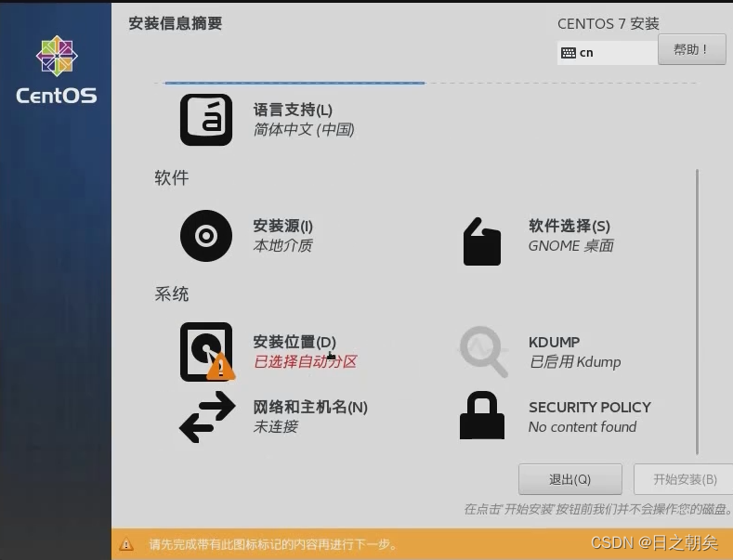Click the 帮助! help button
Viewport: 733px width, 560px height.
point(692,49)
